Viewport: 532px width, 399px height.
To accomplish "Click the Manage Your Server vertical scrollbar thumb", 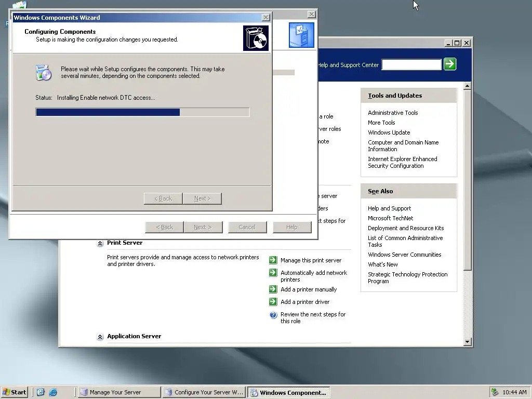I will click(467, 180).
